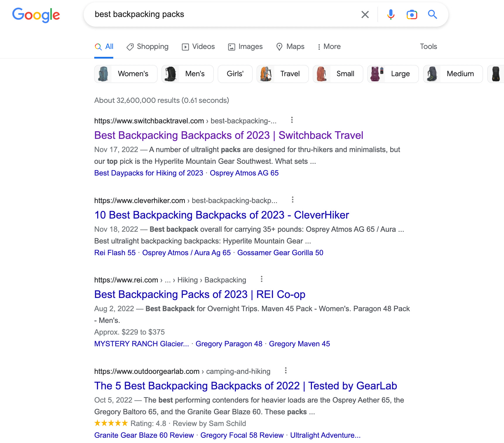The width and height of the screenshot is (504, 443).
Task: Open Gregory Paragon 48 sitelink
Action: click(x=229, y=344)
